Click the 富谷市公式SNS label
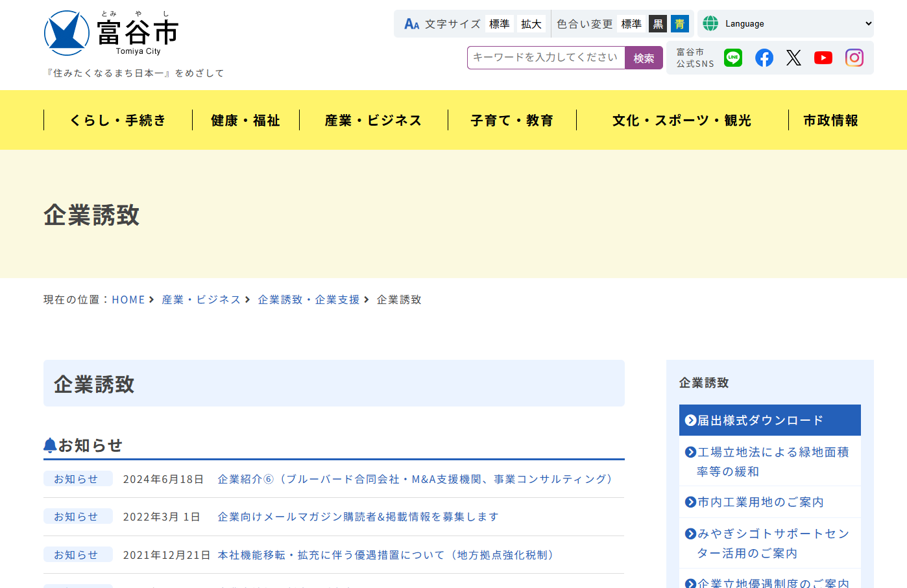 click(695, 58)
